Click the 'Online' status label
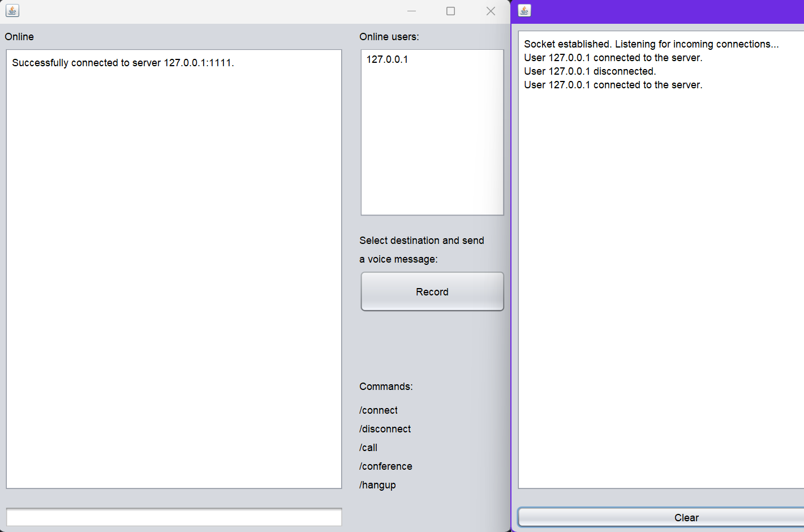Screen dimensions: 804x532 click(19, 37)
